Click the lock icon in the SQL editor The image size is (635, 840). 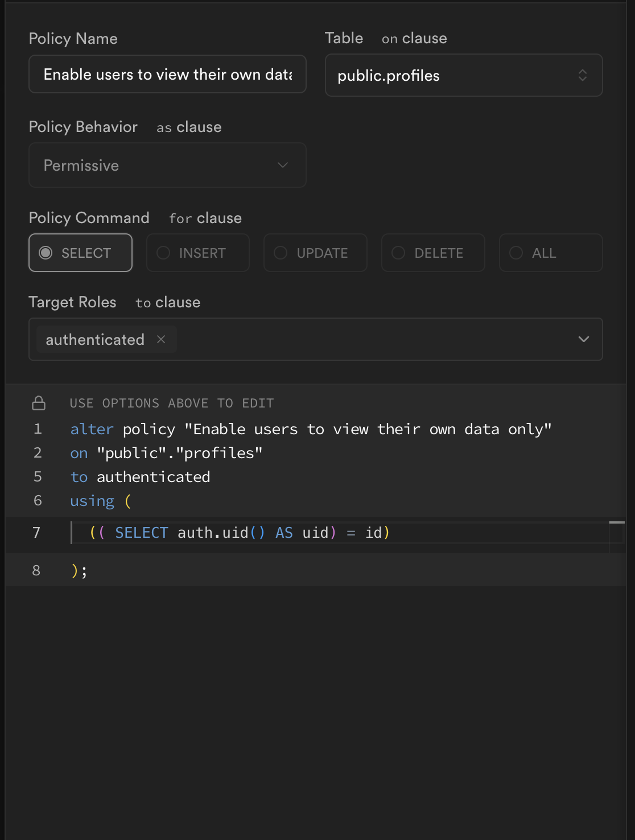coord(38,403)
